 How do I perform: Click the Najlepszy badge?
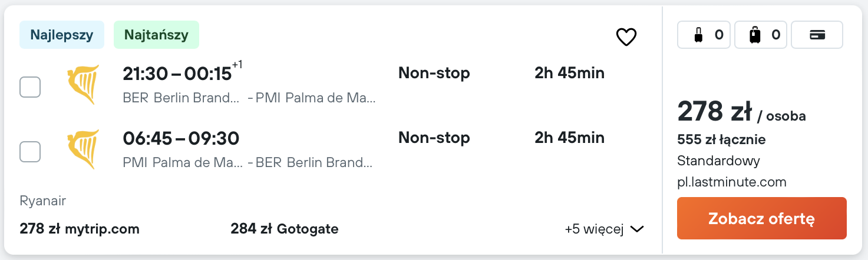pos(62,35)
